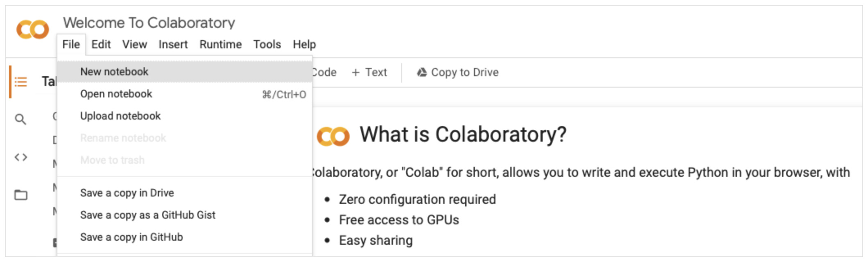
Task: Click the Colab logo beside What is Colaboratory
Action: [333, 136]
